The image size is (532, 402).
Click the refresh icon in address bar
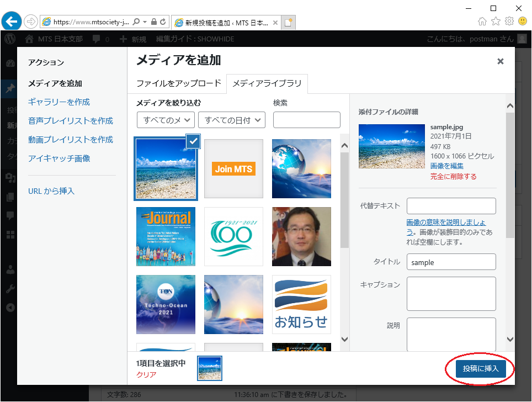[x=163, y=22]
